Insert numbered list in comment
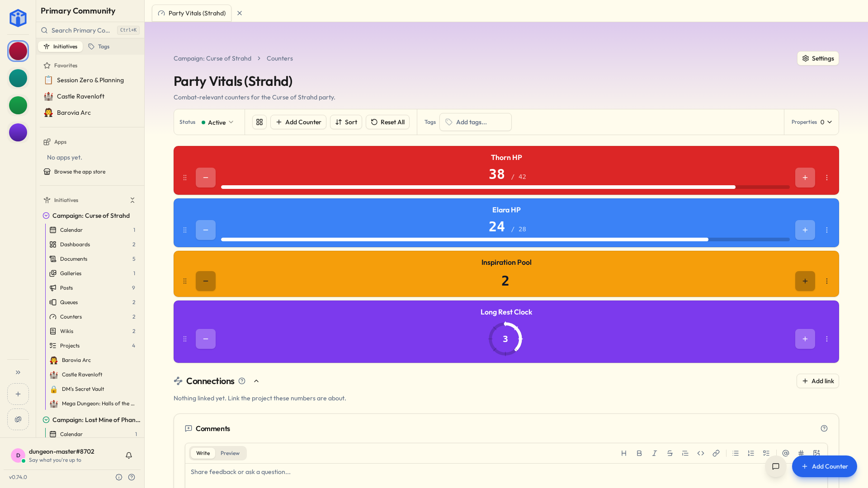The width and height of the screenshot is (868, 488). [x=751, y=453]
